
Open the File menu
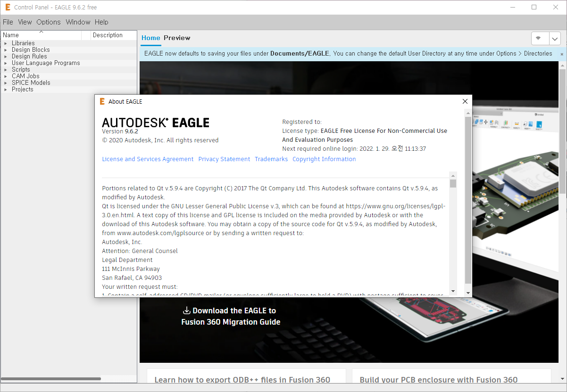coord(8,22)
